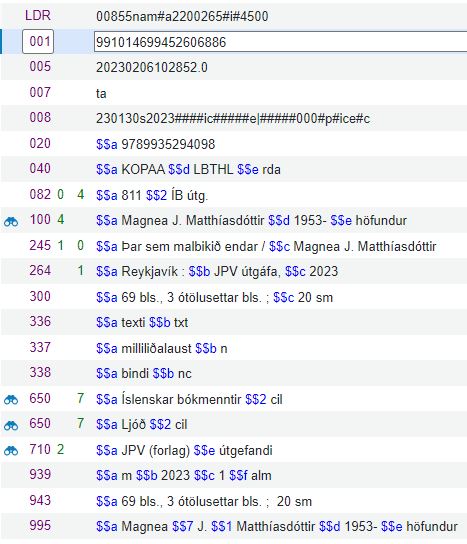Select the 336 content type row
This screenshot has width=467, height=544.
pos(234,322)
